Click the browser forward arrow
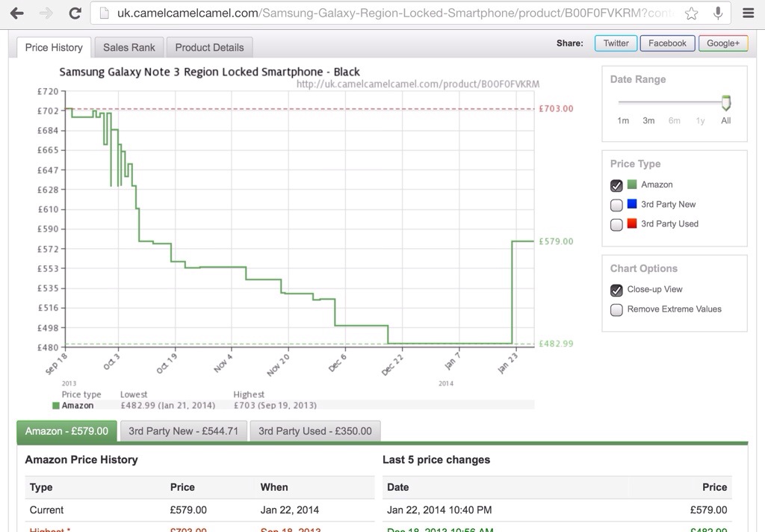 (x=46, y=13)
